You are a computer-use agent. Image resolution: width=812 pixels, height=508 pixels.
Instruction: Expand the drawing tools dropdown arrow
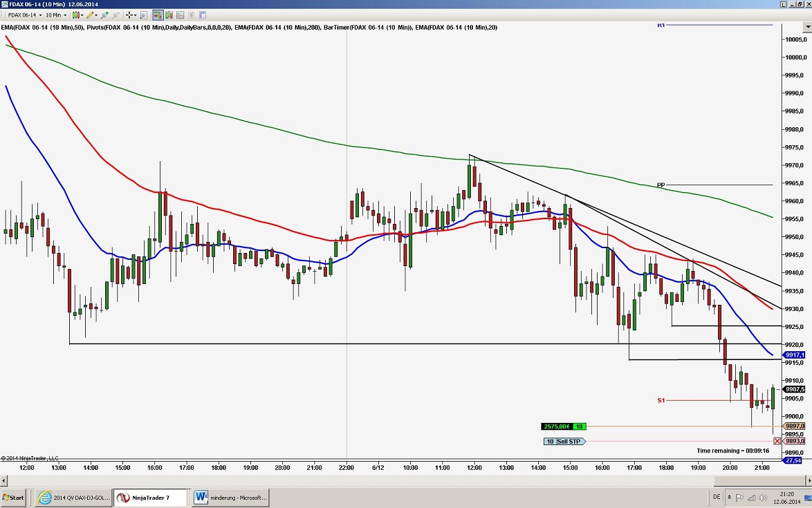coord(96,15)
